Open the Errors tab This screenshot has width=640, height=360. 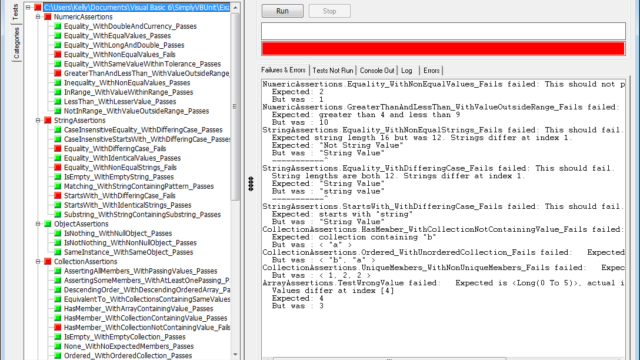(431, 71)
